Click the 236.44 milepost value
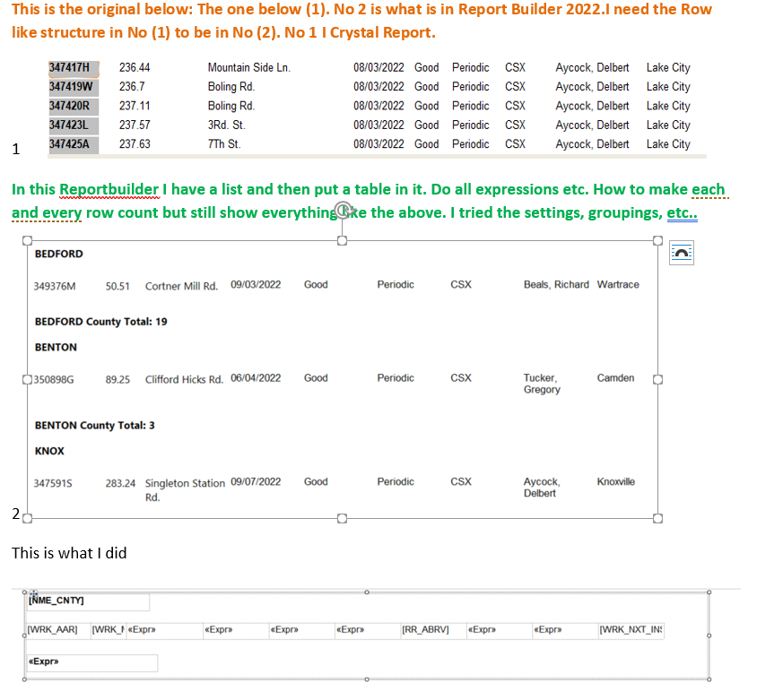This screenshot has height=700, width=783. (x=135, y=67)
